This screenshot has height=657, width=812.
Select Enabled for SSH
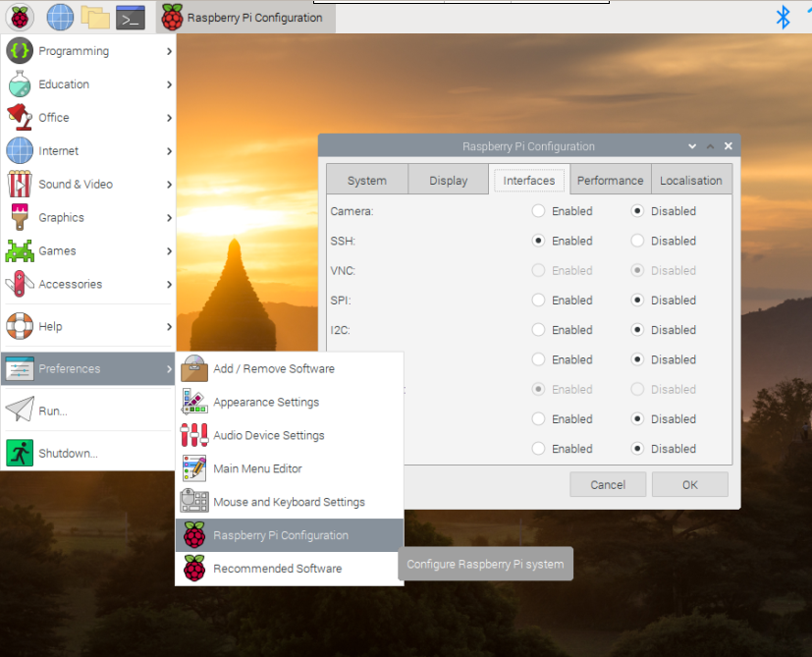(539, 241)
